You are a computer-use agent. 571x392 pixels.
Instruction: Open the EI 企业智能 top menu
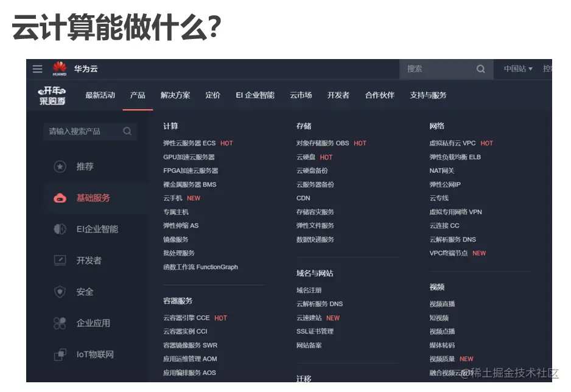click(255, 96)
